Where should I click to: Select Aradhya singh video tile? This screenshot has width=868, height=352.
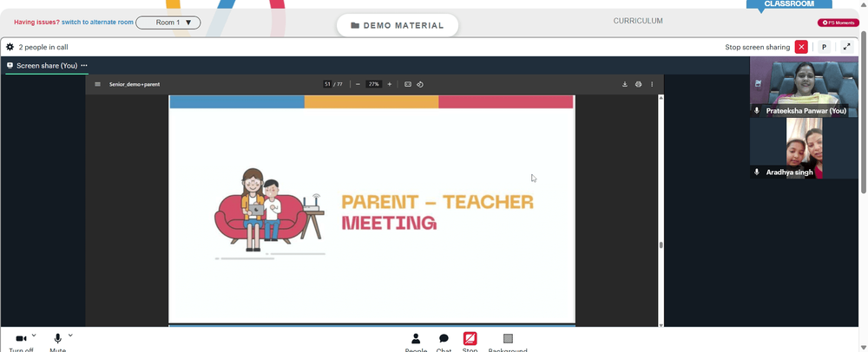[x=804, y=148]
